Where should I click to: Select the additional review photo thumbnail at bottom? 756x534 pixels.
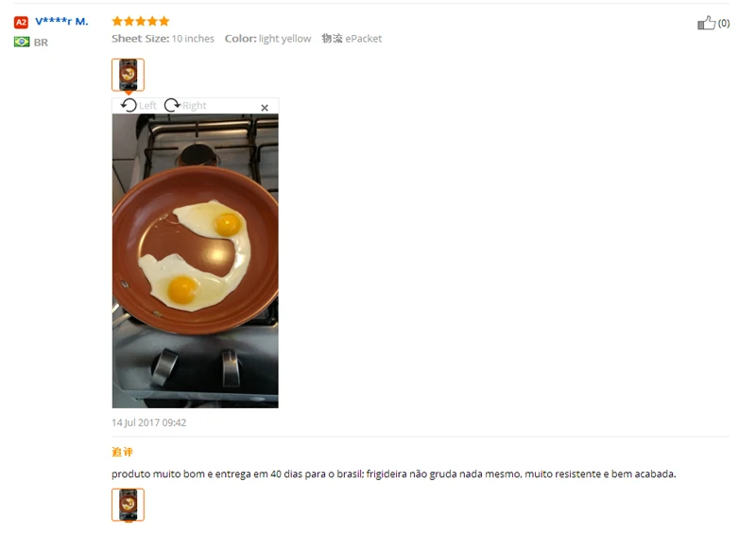128,505
